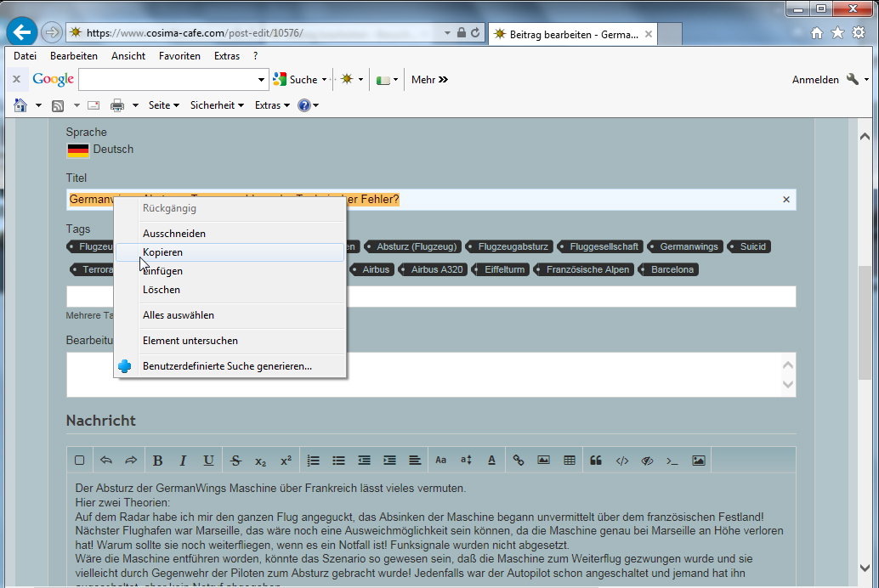879x588 pixels.
Task: Toggle the square checkbox in editor toolbar
Action: 80,461
